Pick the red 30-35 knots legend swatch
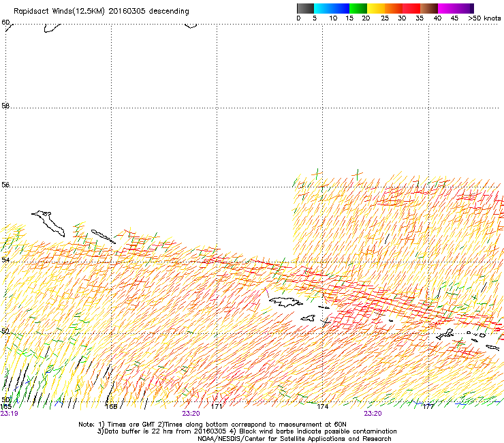This screenshot has width=504, height=443. pyautogui.click(x=411, y=8)
